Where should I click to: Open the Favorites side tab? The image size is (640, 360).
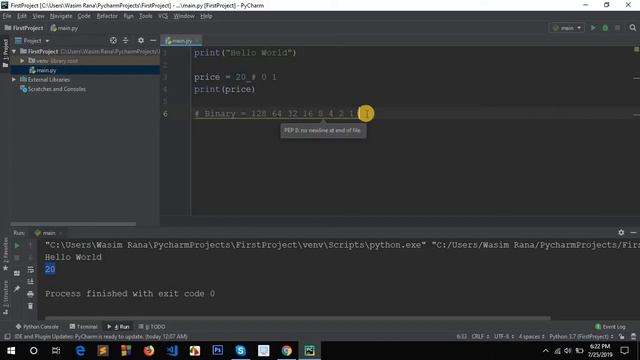pos(5,254)
